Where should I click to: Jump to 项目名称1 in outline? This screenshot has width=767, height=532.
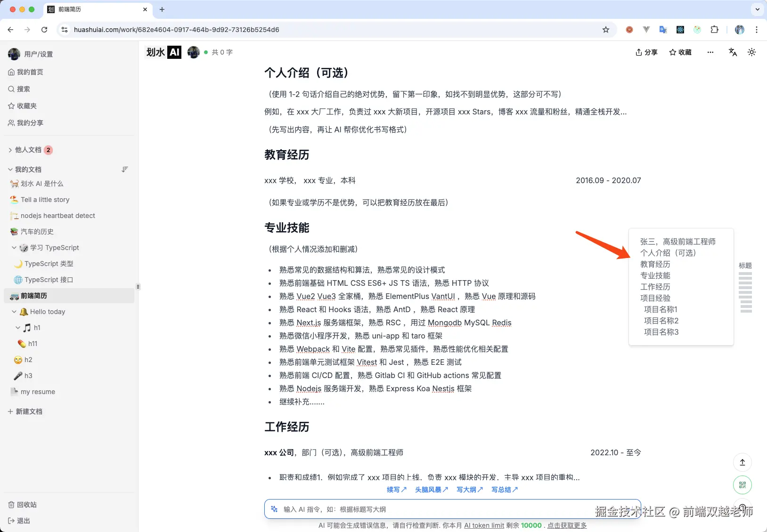click(661, 309)
